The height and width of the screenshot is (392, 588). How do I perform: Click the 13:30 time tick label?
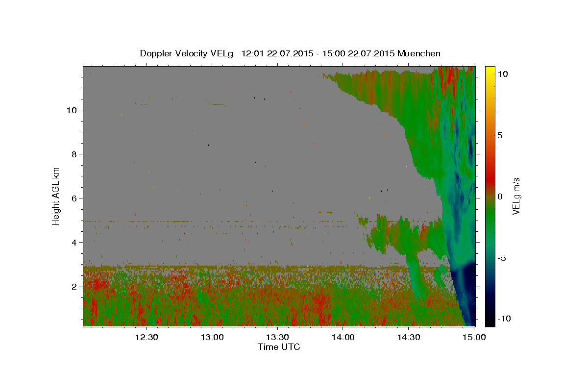(x=277, y=337)
